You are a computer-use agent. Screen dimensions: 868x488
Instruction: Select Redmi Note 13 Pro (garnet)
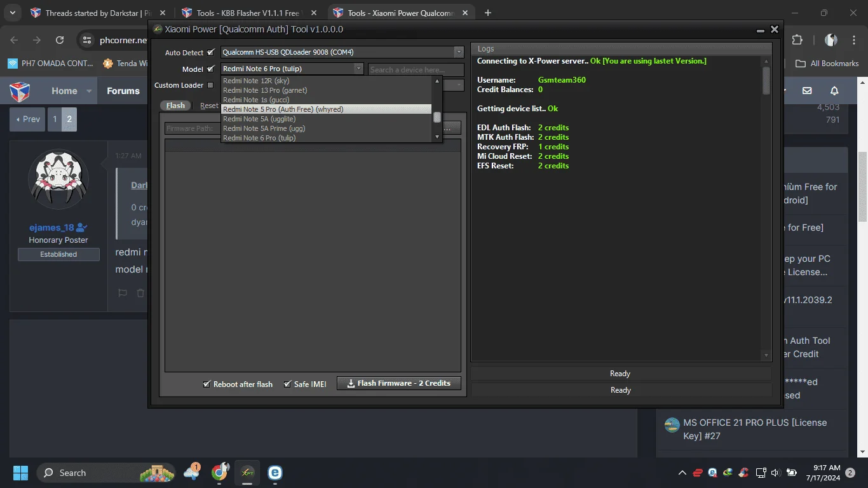point(327,90)
